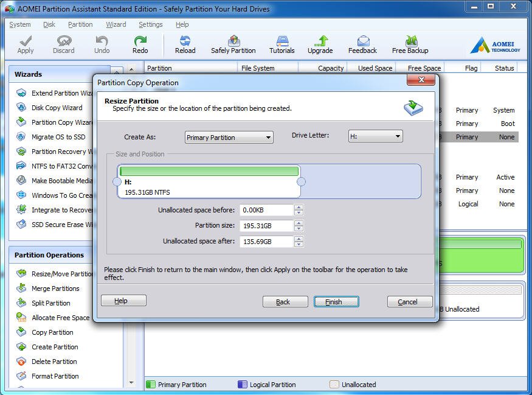Viewport: 532px width, 395px height.
Task: Start Migrate OS to SSD wizard
Action: (x=51, y=137)
